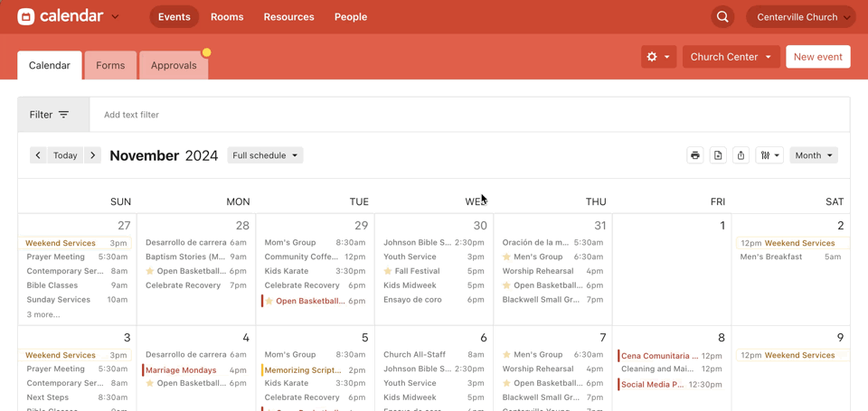
Task: Expand the Full schedule dropdown
Action: (x=265, y=155)
